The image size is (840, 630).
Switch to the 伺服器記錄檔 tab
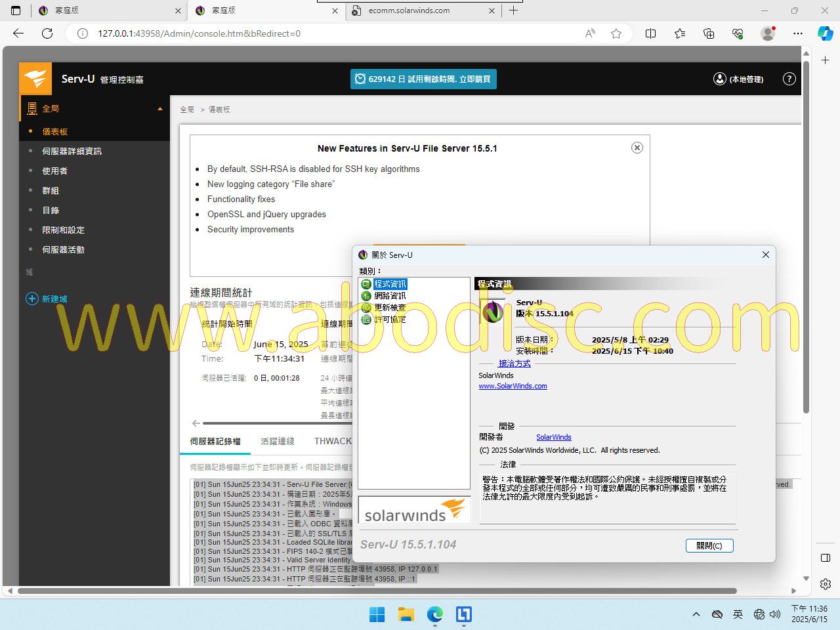(215, 441)
